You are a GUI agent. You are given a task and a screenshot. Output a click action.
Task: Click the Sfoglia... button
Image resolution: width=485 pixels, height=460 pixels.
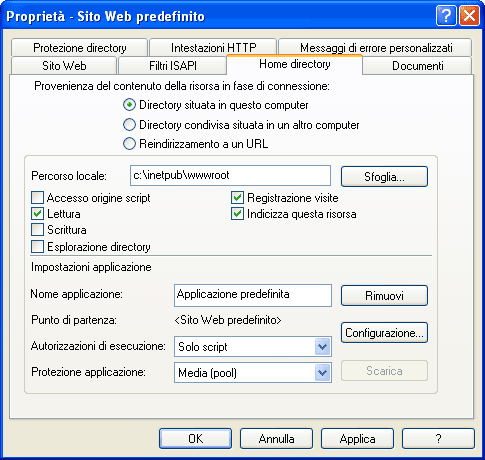384,176
